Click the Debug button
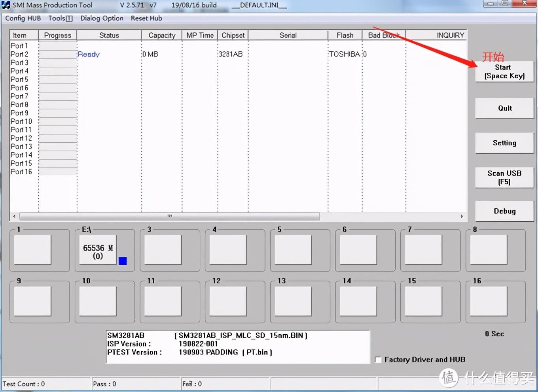 pyautogui.click(x=504, y=211)
